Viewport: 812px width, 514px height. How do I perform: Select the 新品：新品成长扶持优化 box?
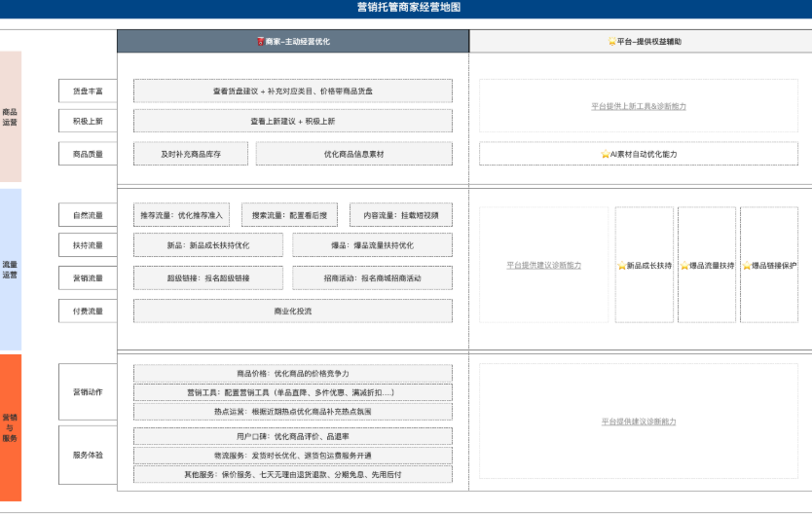coord(208,245)
